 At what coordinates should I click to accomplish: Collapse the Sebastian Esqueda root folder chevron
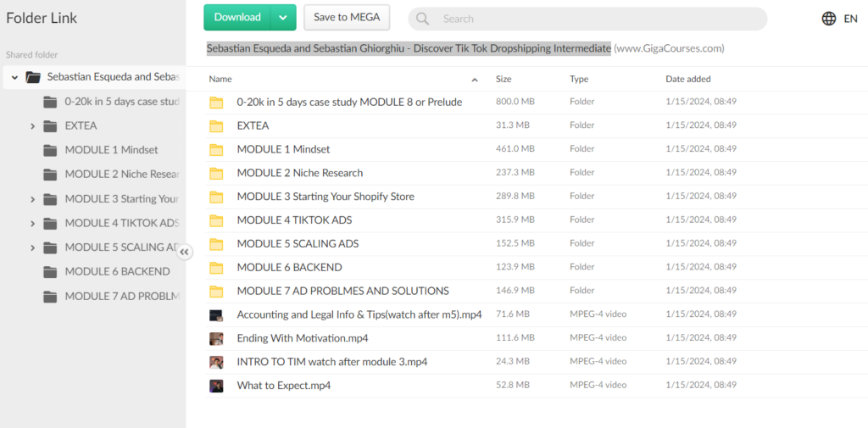pos(15,77)
